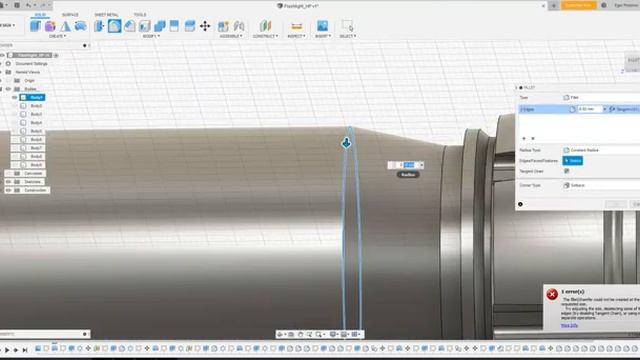Click the Display Settings icon in navigation bar

click(333, 334)
